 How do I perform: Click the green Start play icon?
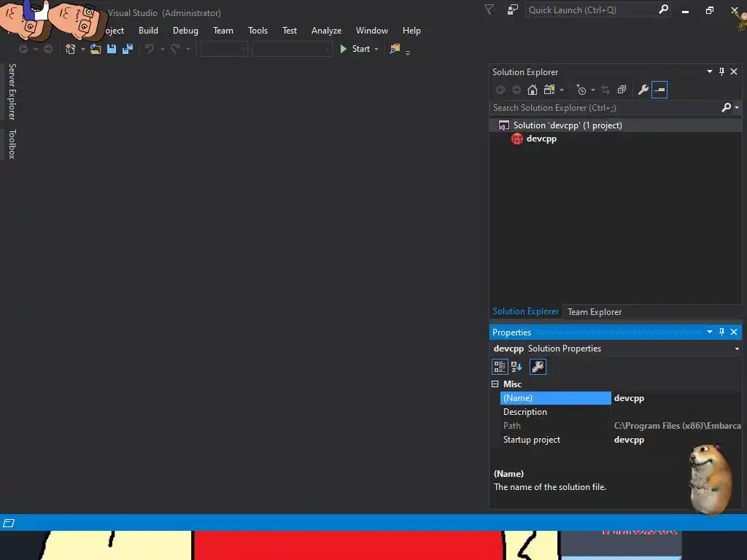343,49
